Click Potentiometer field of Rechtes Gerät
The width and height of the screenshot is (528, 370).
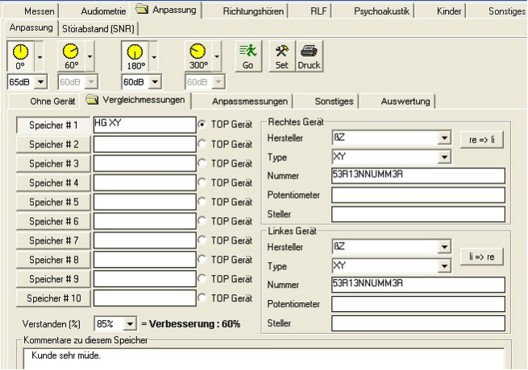418,195
